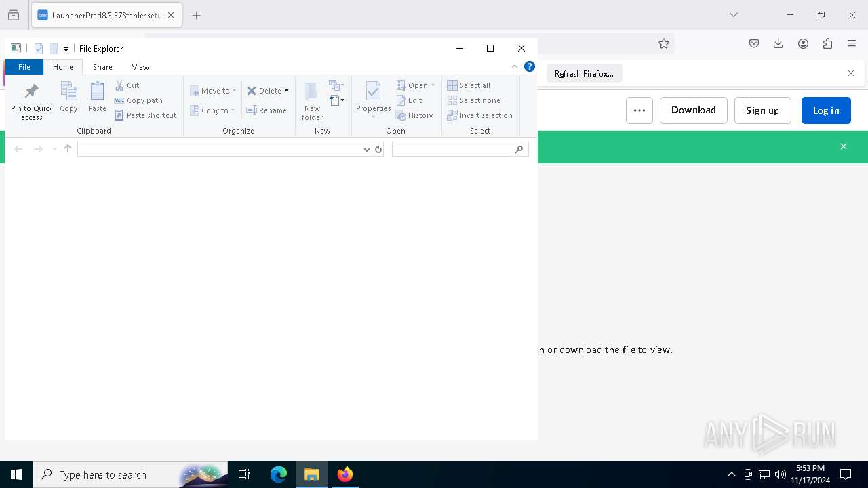Collapse the ribbon with the chevron
The image size is (868, 488).
tap(515, 66)
